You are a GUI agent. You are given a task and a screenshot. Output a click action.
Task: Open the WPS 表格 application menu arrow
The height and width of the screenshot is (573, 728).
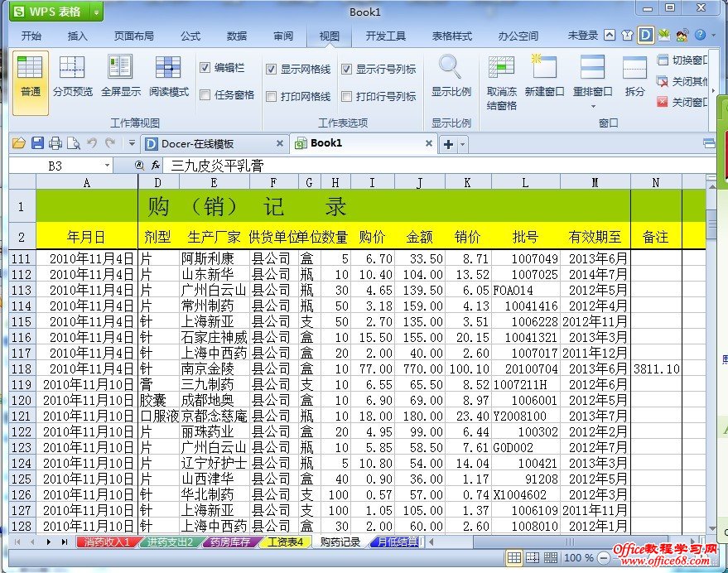click(x=97, y=12)
